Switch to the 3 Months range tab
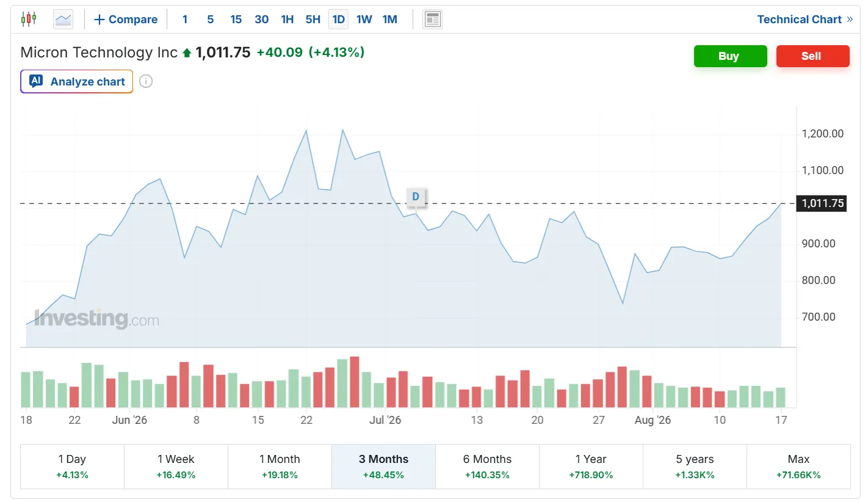Screen dimensions: 868x502 point(383,467)
